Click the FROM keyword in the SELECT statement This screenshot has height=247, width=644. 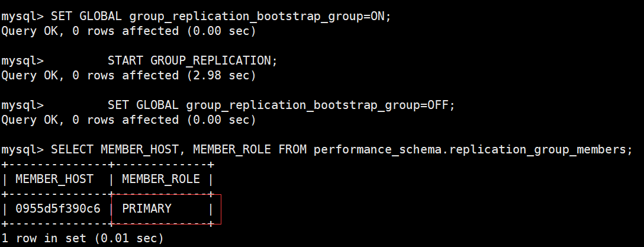click(292, 150)
